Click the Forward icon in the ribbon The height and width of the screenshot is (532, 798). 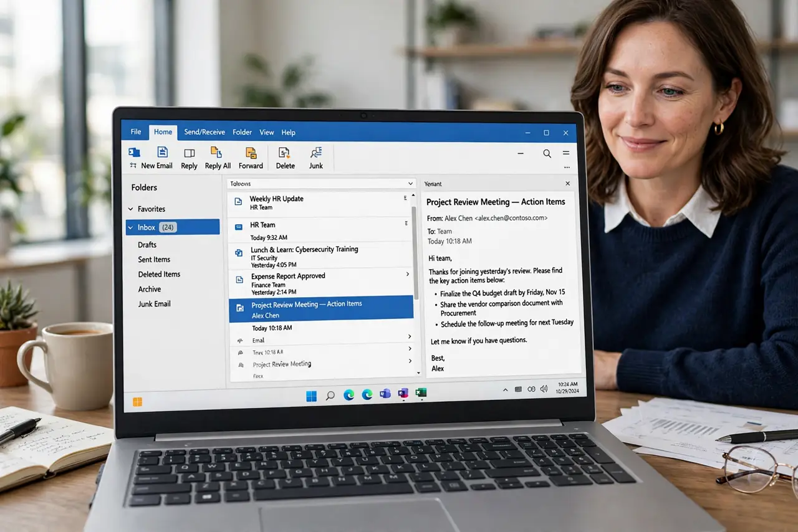251,153
